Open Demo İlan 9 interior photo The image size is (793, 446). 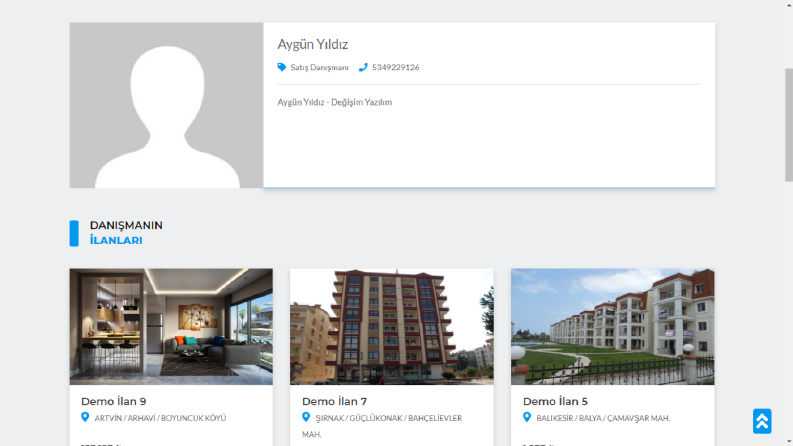point(171,327)
